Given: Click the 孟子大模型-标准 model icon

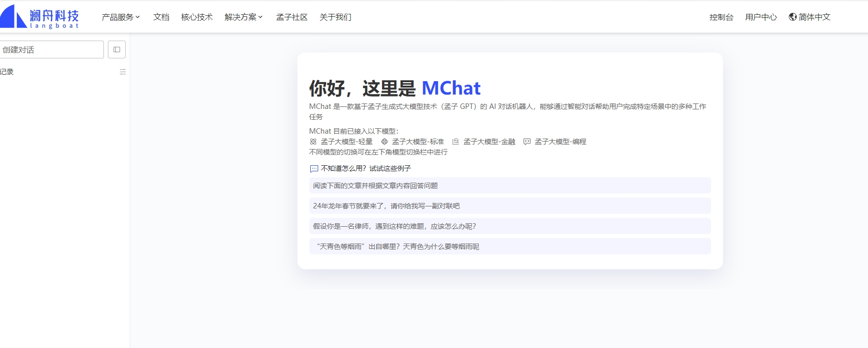Looking at the screenshot, I should point(385,142).
